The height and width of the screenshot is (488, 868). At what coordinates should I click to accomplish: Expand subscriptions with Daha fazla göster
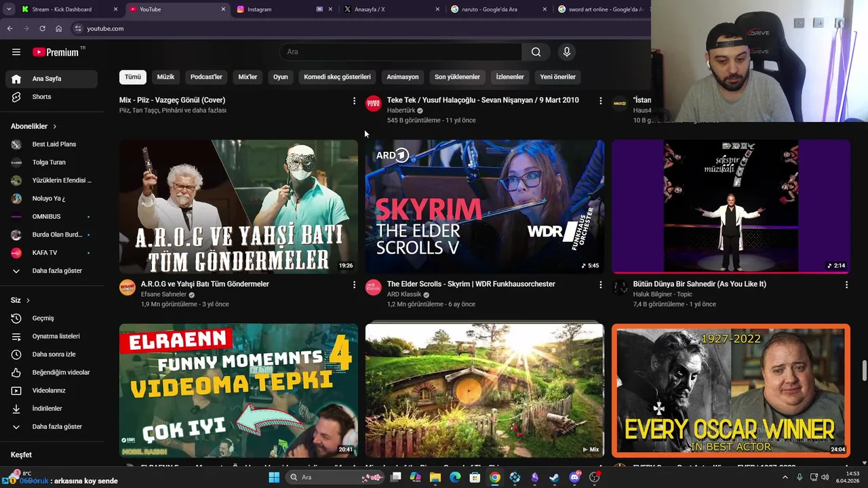point(52,271)
